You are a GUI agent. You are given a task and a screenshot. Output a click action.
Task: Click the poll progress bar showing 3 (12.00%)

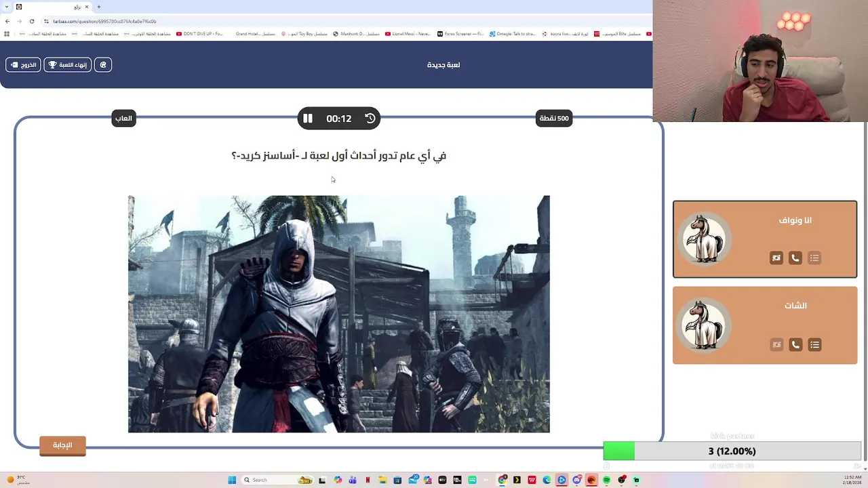(732, 451)
